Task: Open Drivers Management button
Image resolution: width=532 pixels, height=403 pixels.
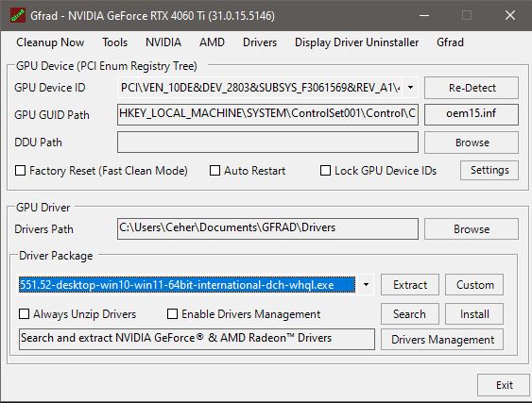Action: tap(442, 339)
